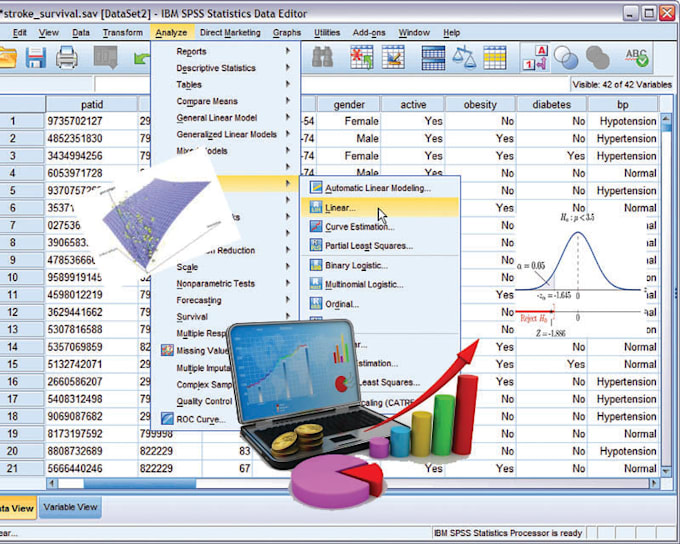Click the Use Variable Sets circles icon
Screen dimensions: 680x544
(x=566, y=57)
